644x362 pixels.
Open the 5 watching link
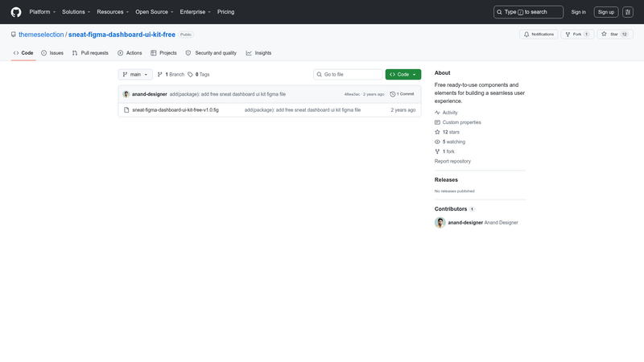(x=450, y=142)
